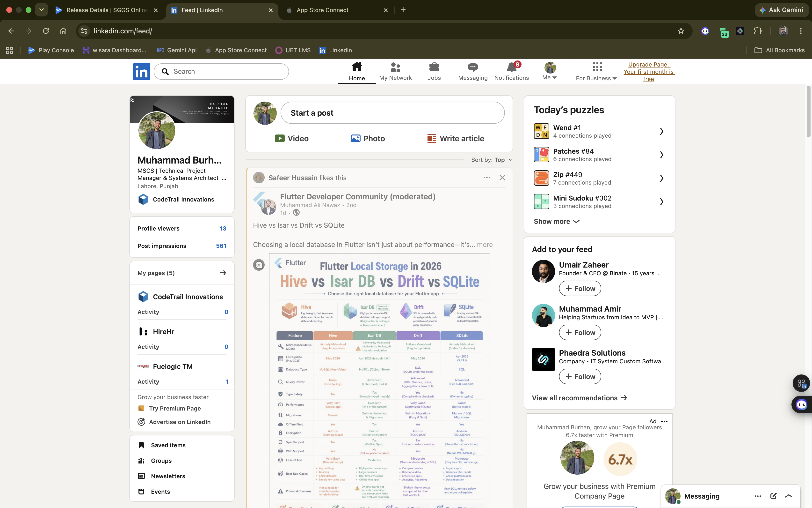Click the Photo post icon
This screenshot has height=508, width=812.
[x=355, y=138]
